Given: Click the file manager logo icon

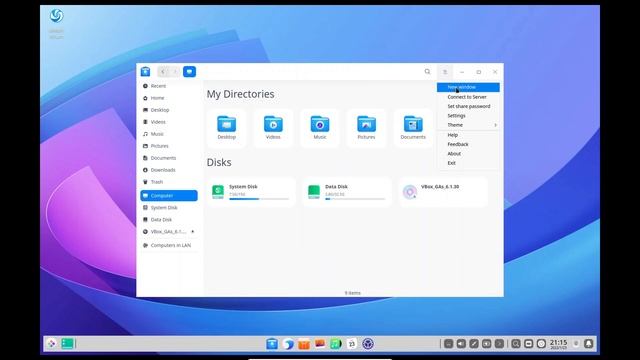Looking at the screenshot, I should click(145, 72).
